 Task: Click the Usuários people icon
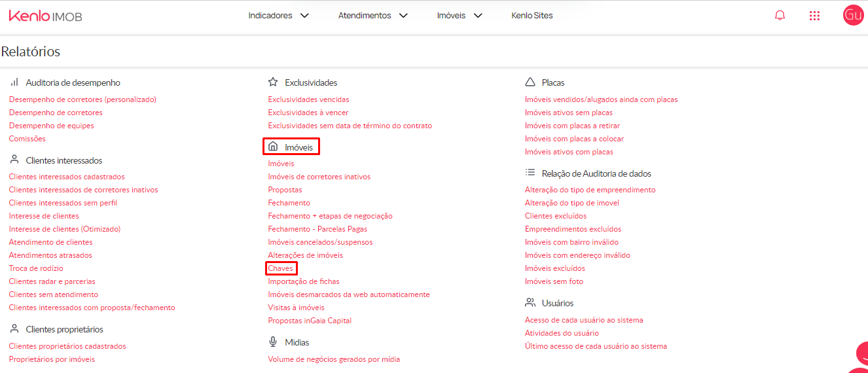(x=530, y=302)
